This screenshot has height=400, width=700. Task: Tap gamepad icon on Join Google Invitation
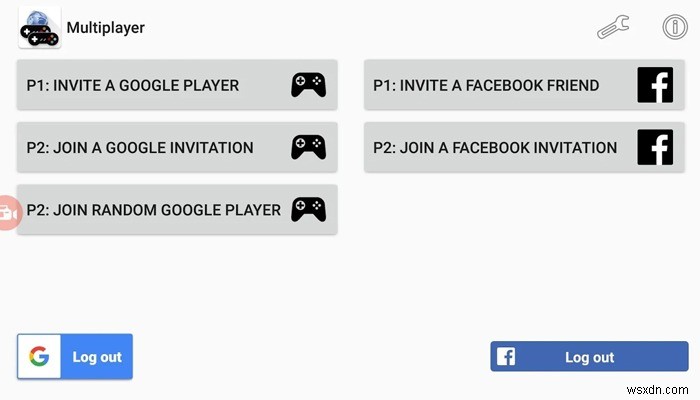308,147
